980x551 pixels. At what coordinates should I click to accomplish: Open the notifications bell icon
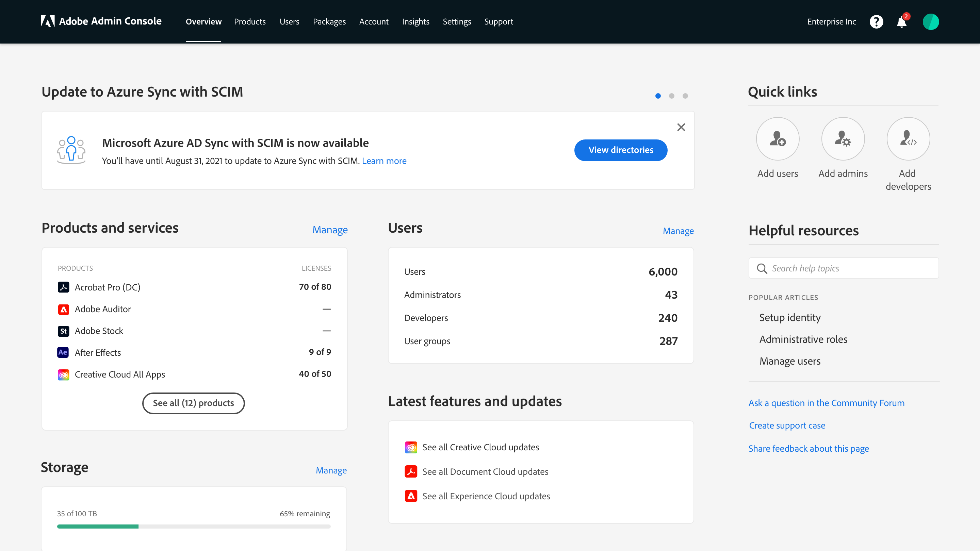pyautogui.click(x=902, y=22)
